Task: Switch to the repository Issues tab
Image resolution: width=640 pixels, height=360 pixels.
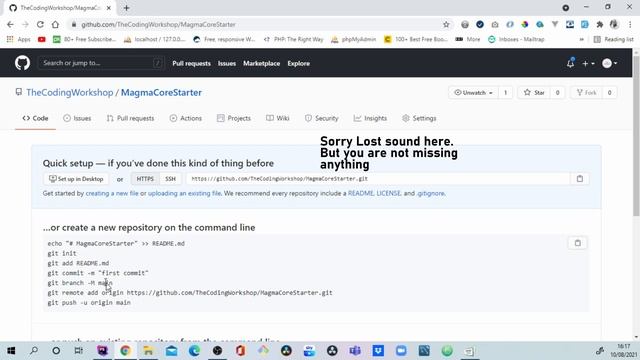Action: coord(77,118)
